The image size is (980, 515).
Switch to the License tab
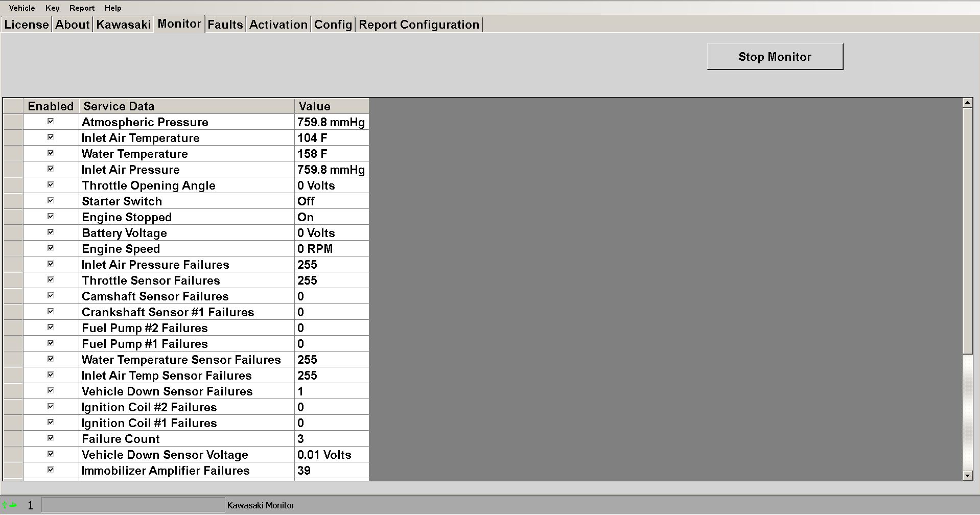[x=27, y=25]
